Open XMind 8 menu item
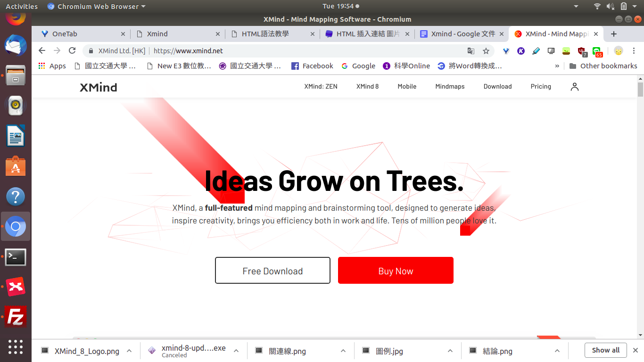 367,87
